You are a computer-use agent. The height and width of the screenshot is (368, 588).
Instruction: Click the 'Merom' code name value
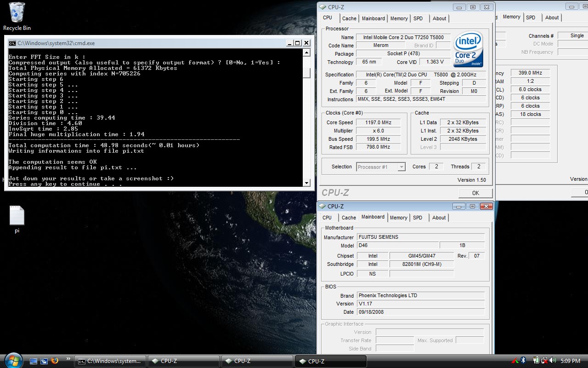pos(380,46)
